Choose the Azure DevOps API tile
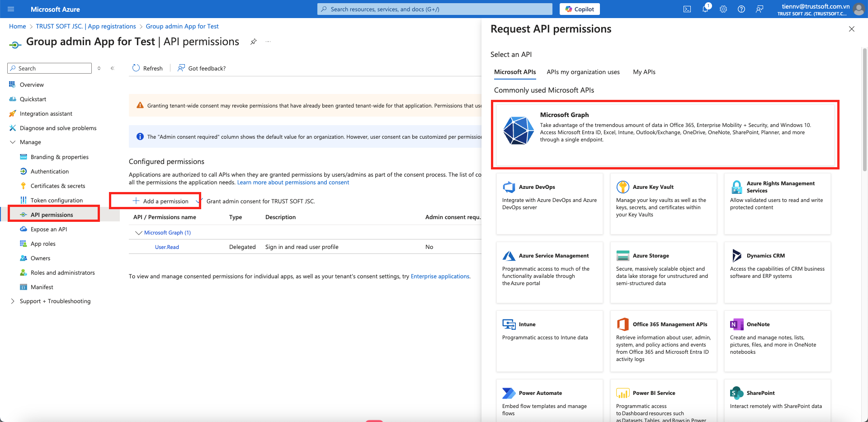This screenshot has width=868, height=422. coord(549,204)
